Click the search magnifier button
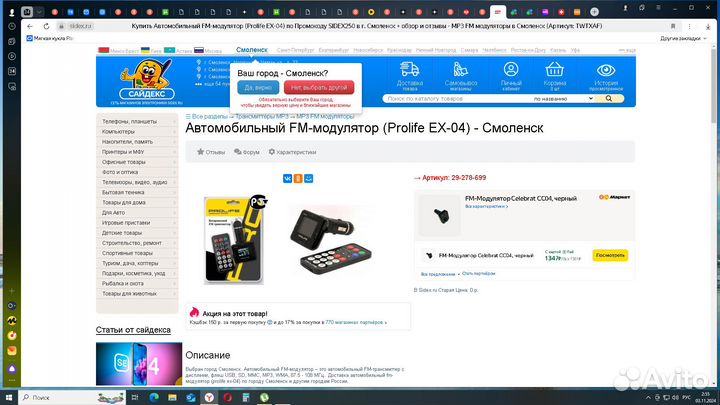 click(x=608, y=98)
